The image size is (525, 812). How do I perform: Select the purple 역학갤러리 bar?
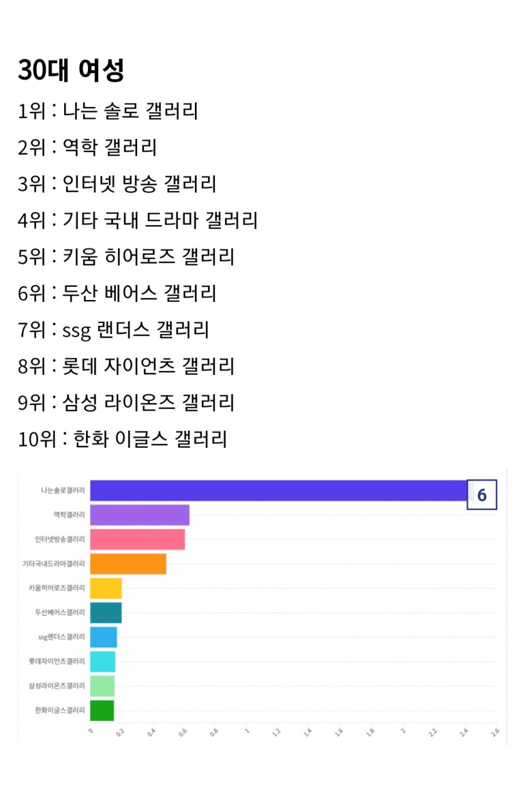pos(140,515)
